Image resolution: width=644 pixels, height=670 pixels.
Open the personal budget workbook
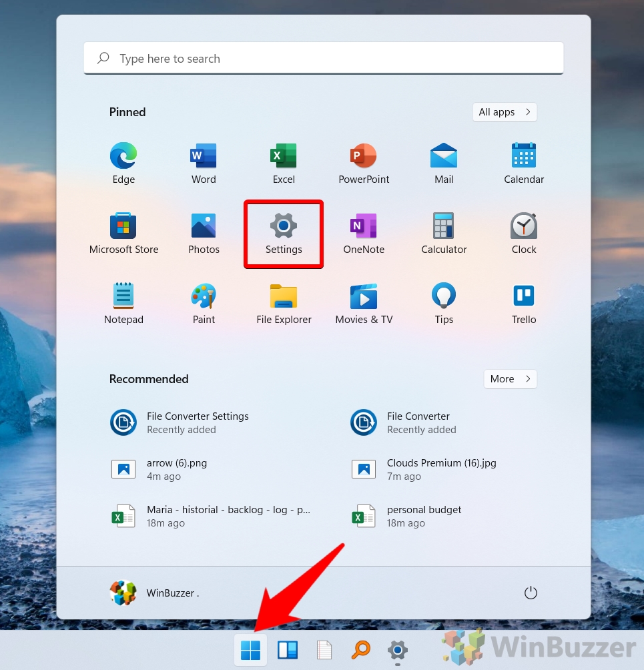coord(406,516)
